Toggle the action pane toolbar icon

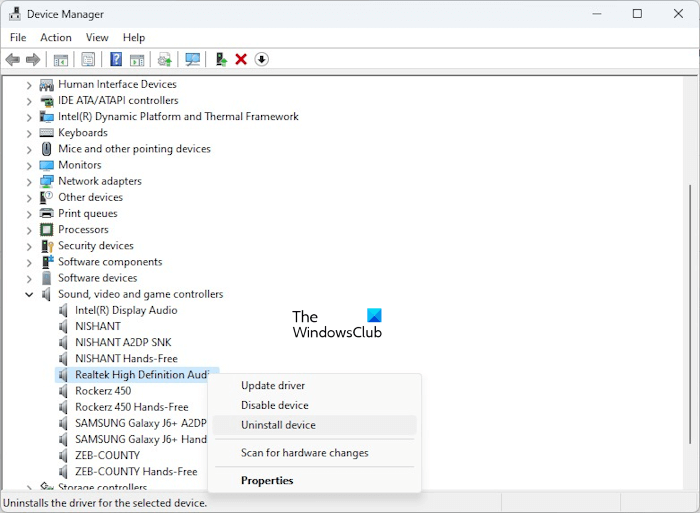137,59
